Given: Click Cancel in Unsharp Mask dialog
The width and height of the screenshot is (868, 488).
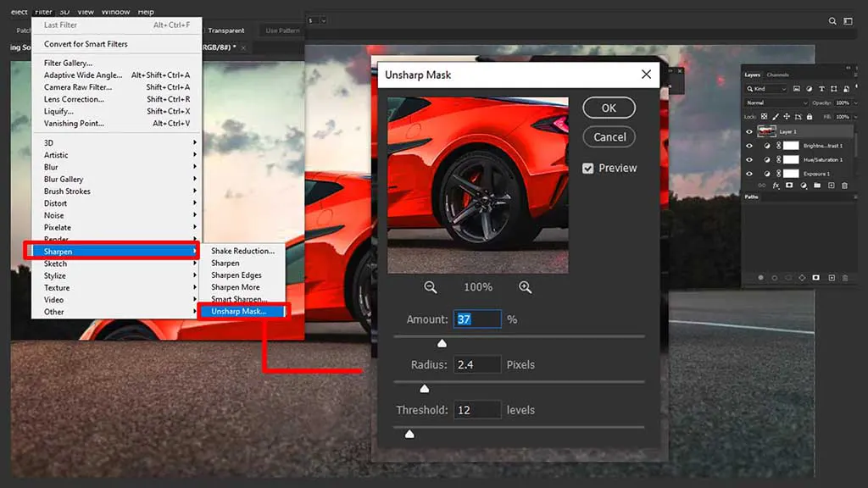Looking at the screenshot, I should [609, 137].
